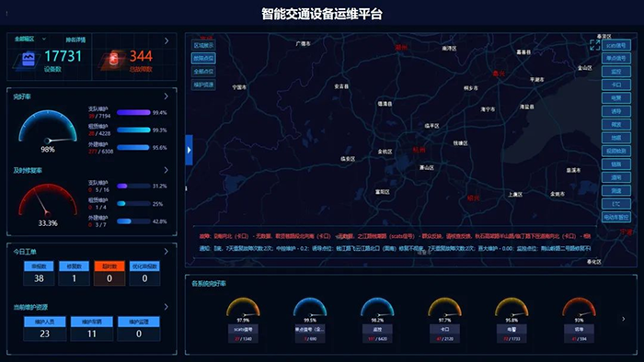Toggle the scats信号 layer filter on the map

[x=616, y=45]
